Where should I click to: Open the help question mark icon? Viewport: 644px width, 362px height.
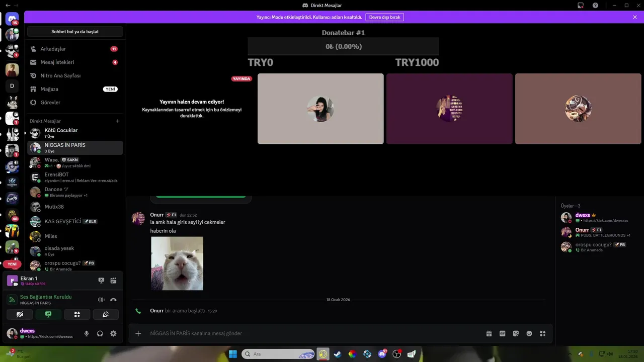pos(595,6)
